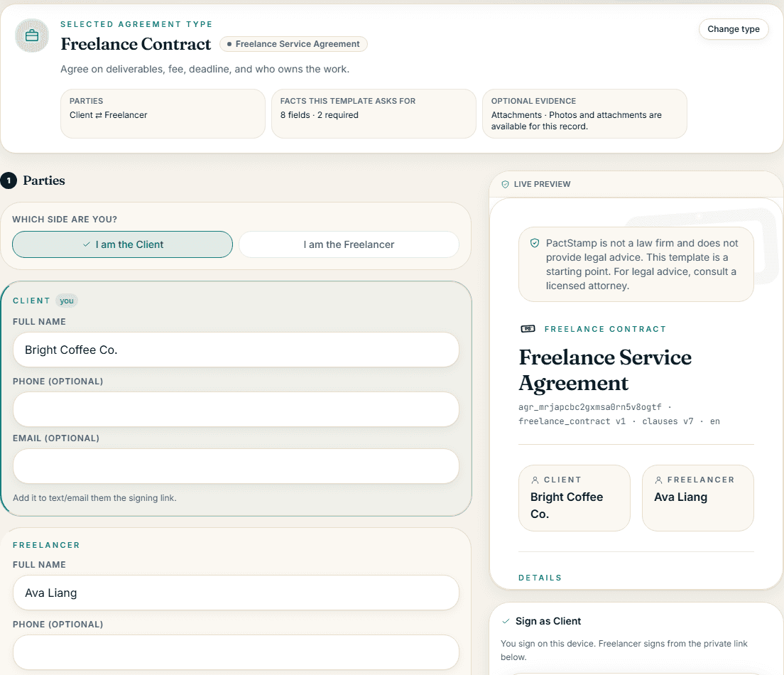Open the Optional Evidence attachments card

584,114
